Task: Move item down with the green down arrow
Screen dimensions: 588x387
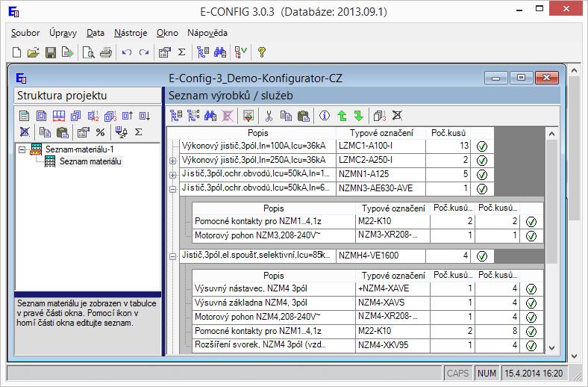Action: 359,116
